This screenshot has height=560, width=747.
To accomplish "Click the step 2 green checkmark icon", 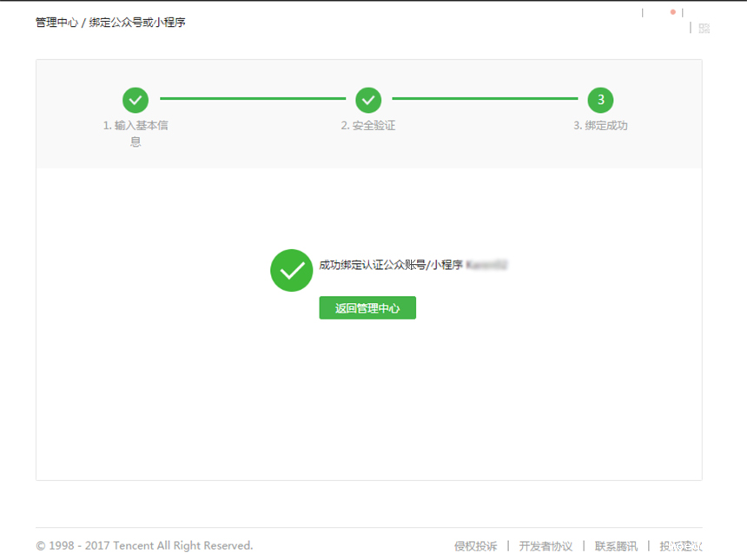I will coord(368,100).
